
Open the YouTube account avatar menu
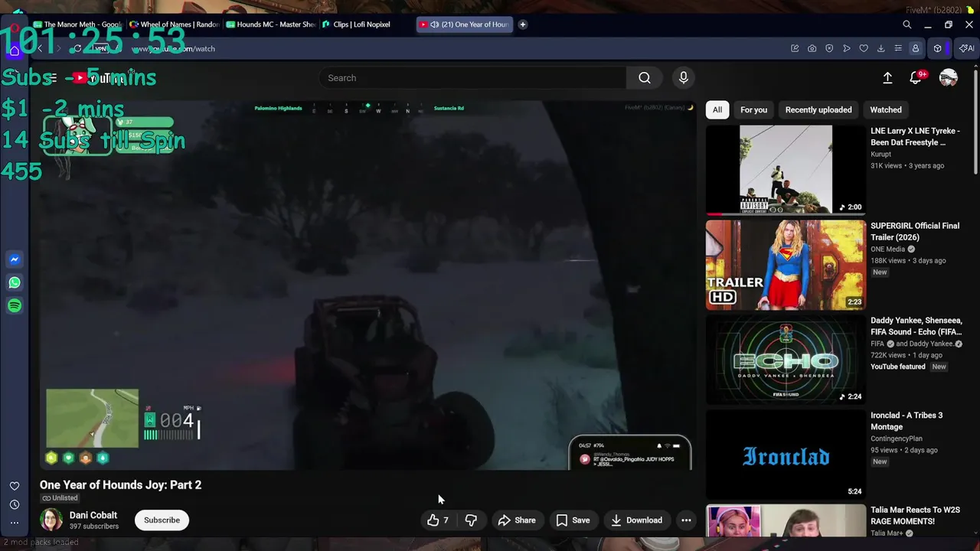pos(948,78)
